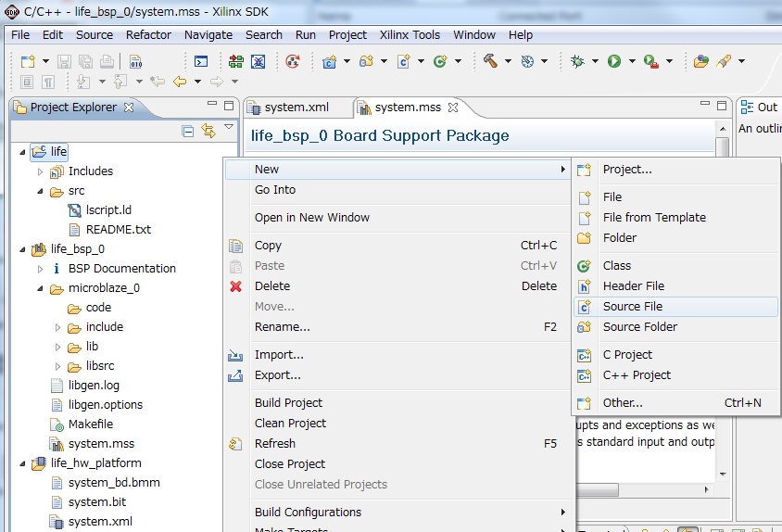Click the binary build toolbar icon
782x532 pixels.
click(x=135, y=61)
